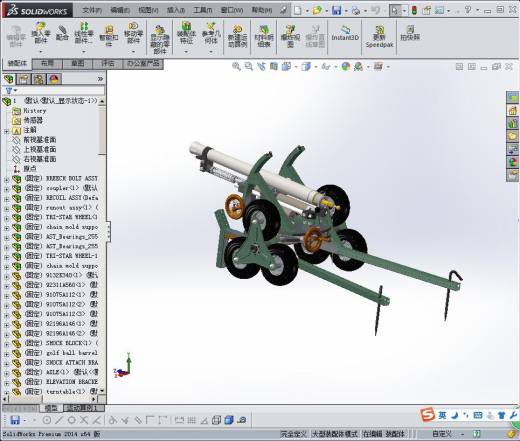Click the Take Snapshot (拍快照) icon
The image size is (520, 441).
[x=410, y=33]
